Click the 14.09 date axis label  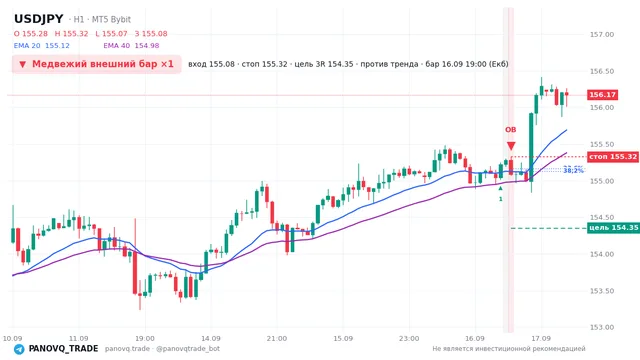211,339
